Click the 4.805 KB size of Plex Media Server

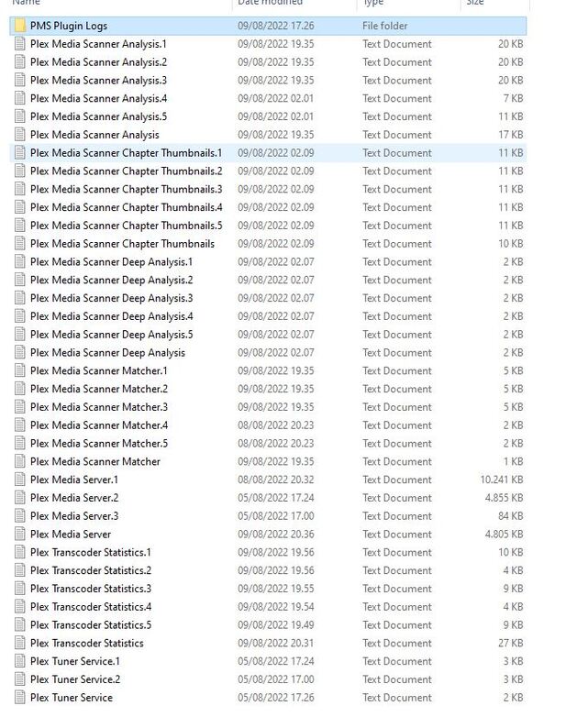504,534
